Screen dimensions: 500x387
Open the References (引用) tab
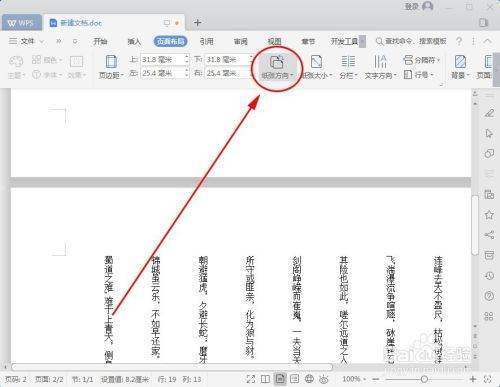[206, 41]
